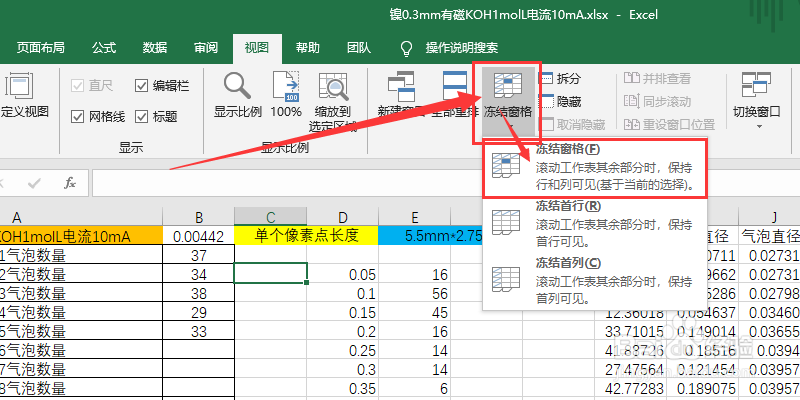Click row label 8气泡数量

point(81,388)
